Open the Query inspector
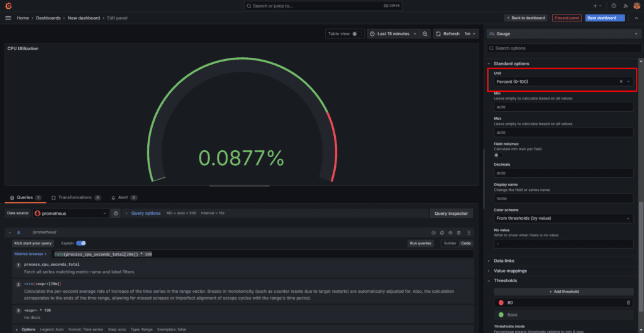The width and height of the screenshot is (644, 333). 452,213
